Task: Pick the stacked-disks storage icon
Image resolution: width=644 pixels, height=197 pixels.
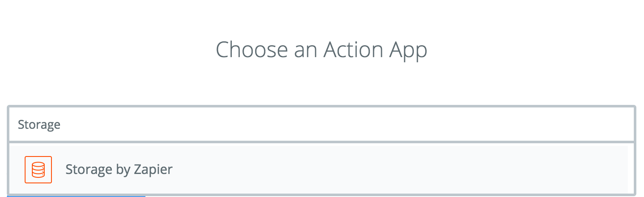Action: point(38,170)
